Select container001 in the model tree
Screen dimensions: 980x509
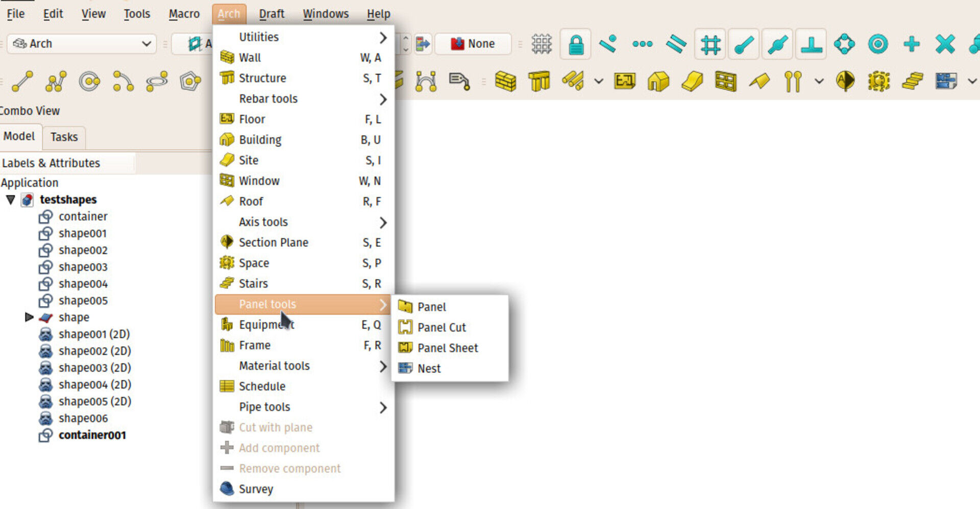click(x=92, y=435)
